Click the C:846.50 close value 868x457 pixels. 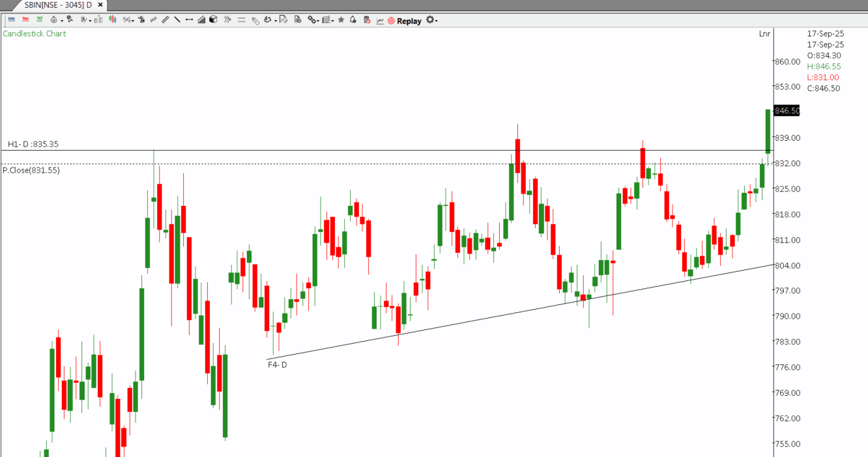[x=824, y=89]
